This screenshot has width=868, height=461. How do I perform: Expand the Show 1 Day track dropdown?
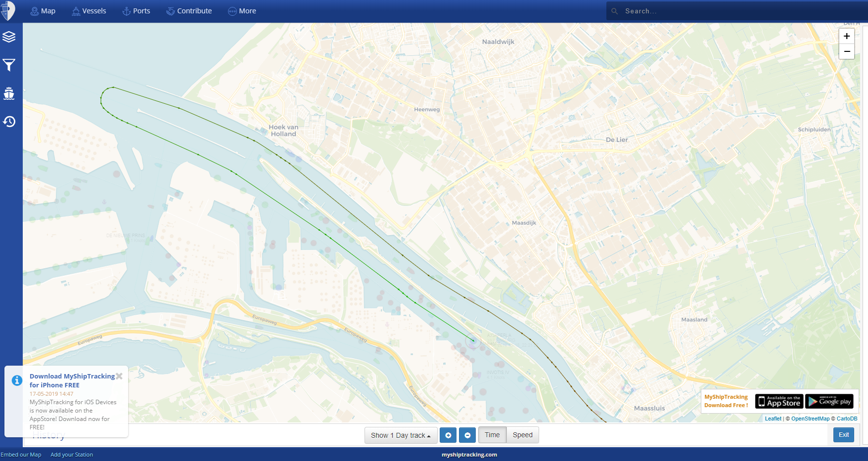point(401,435)
